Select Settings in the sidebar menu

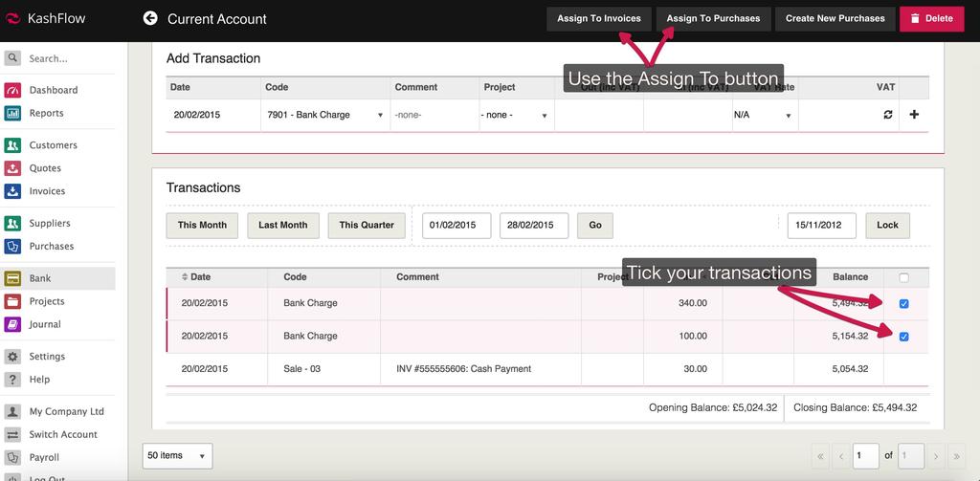point(47,357)
